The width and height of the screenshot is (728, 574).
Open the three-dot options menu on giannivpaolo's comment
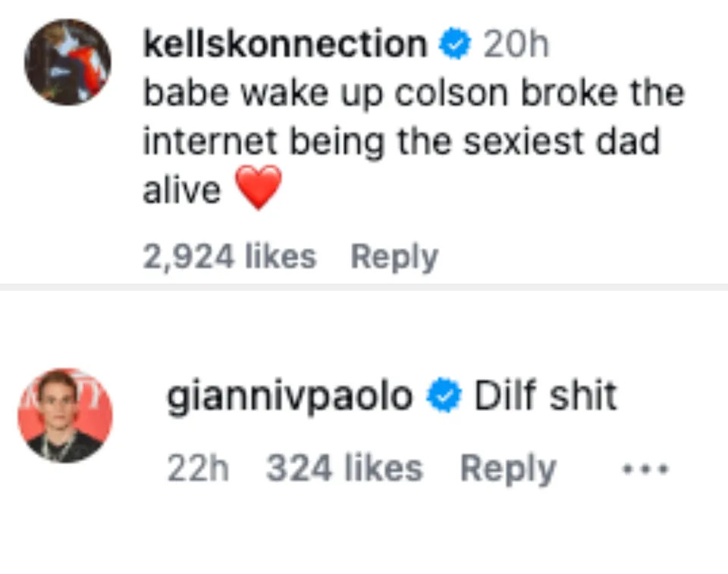point(645,468)
